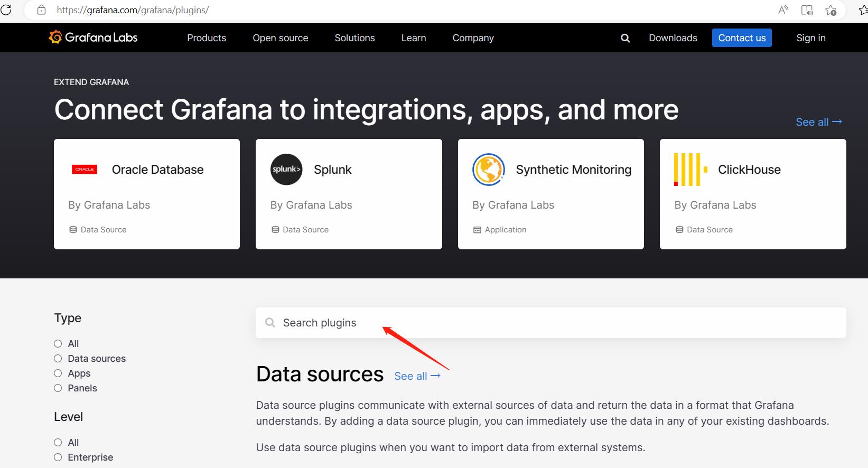Click the Data sources heading
Viewport: 868px width, 468px height.
coord(320,374)
